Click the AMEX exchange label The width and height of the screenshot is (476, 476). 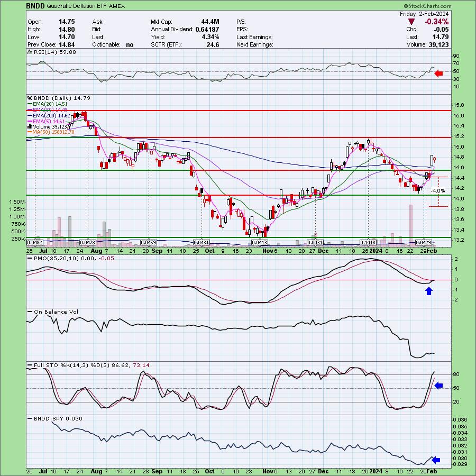(x=117, y=6)
